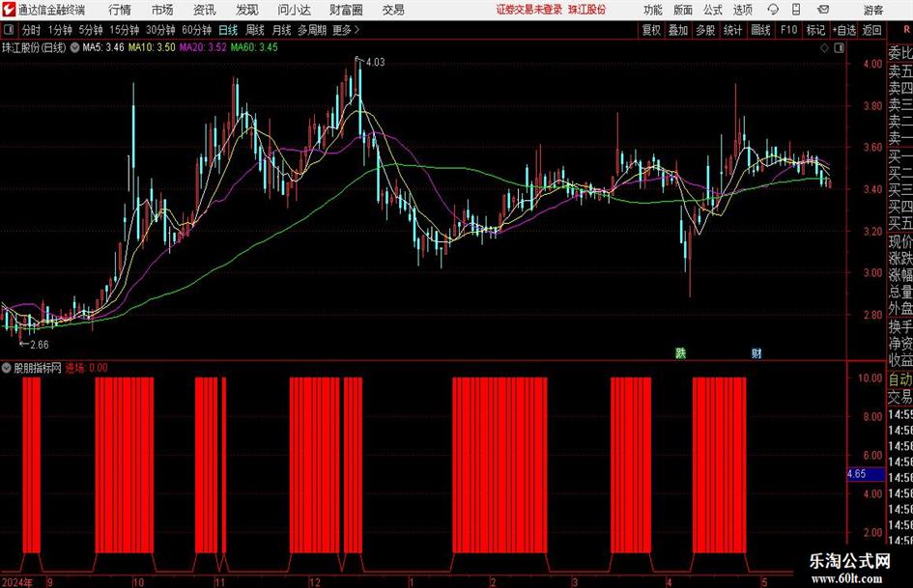The image size is (913, 588).
Task: Open the headset customer service icon
Action: (773, 10)
